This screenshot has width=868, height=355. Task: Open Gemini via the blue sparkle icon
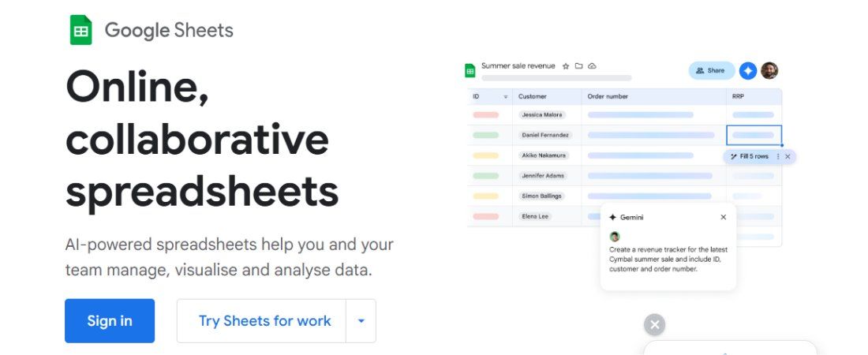click(748, 71)
